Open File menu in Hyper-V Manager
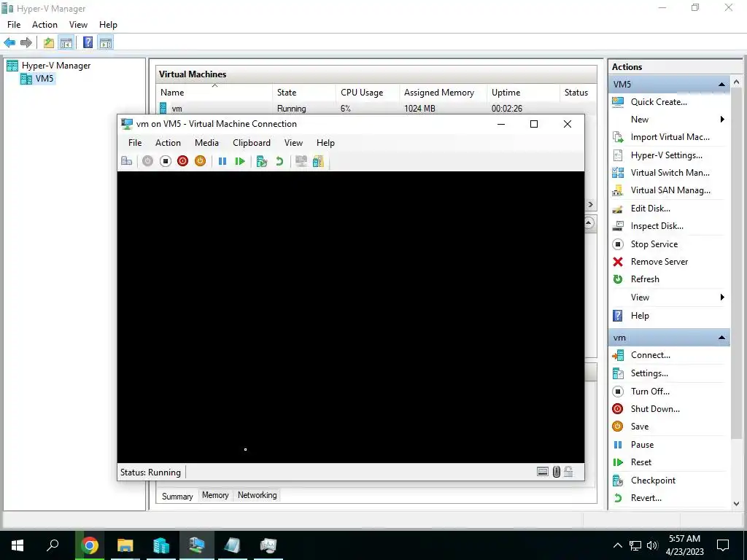 tap(14, 25)
